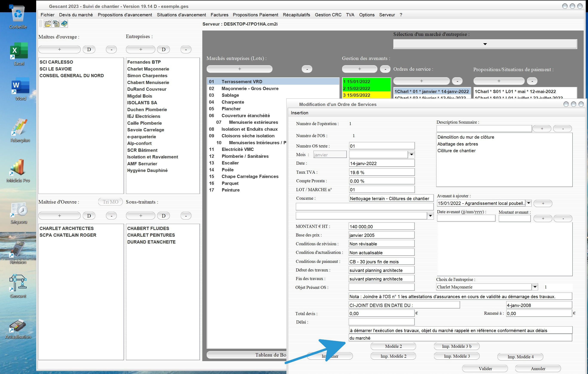Image resolution: width=588 pixels, height=374 pixels.
Task: Open the TVA menu
Action: pyautogui.click(x=350, y=15)
